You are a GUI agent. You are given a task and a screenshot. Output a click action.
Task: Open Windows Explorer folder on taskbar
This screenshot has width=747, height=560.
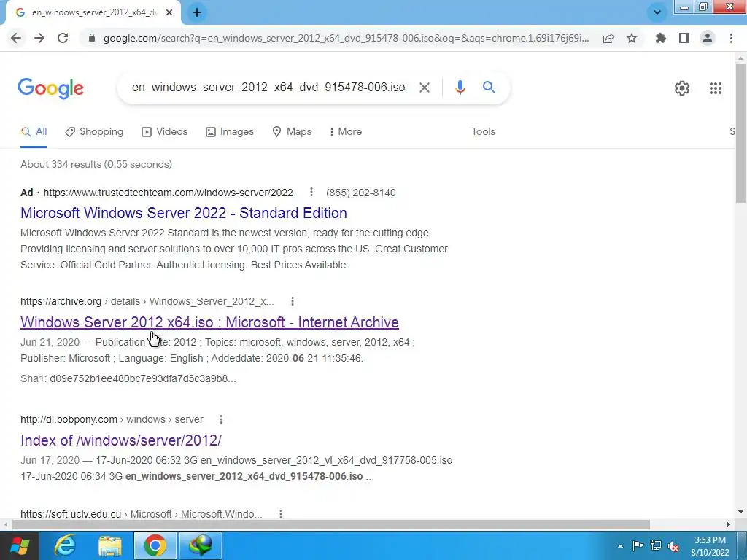pos(110,545)
